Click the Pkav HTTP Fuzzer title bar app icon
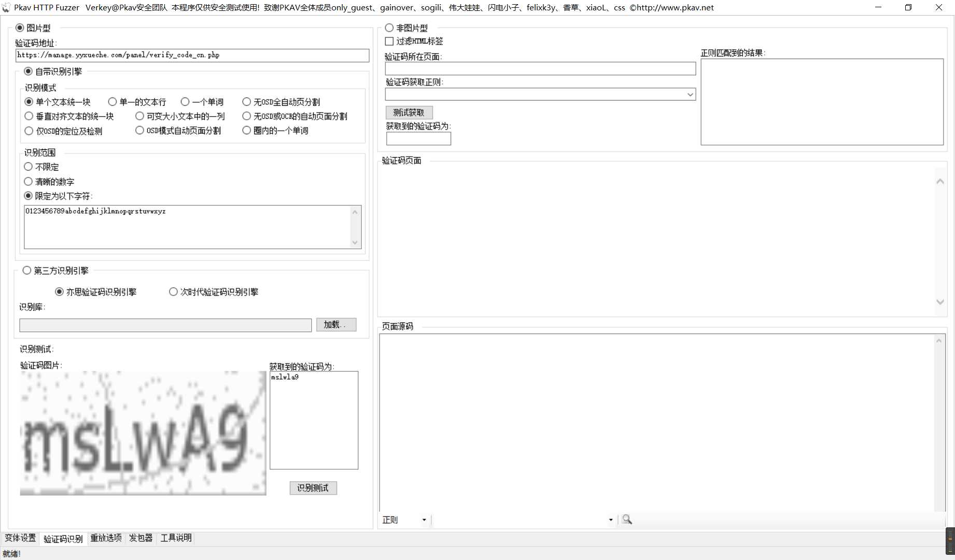The image size is (955, 560). click(x=6, y=8)
